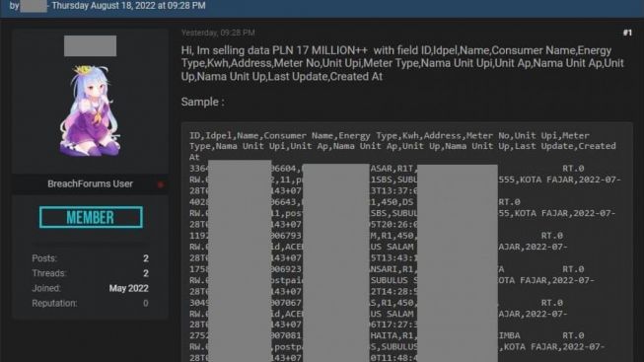Open the #1 post permalink
Screen dimensions: 644x362
pos(627,33)
